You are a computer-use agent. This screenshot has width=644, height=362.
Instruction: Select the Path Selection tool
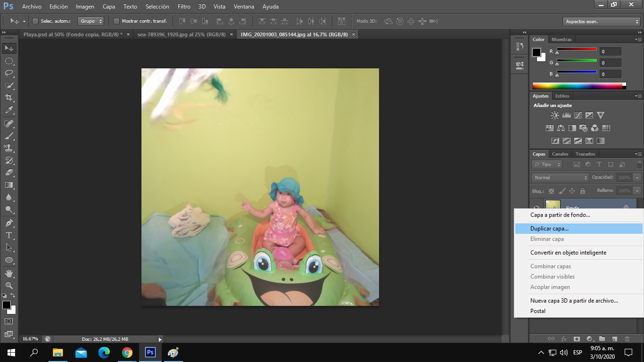click(9, 247)
